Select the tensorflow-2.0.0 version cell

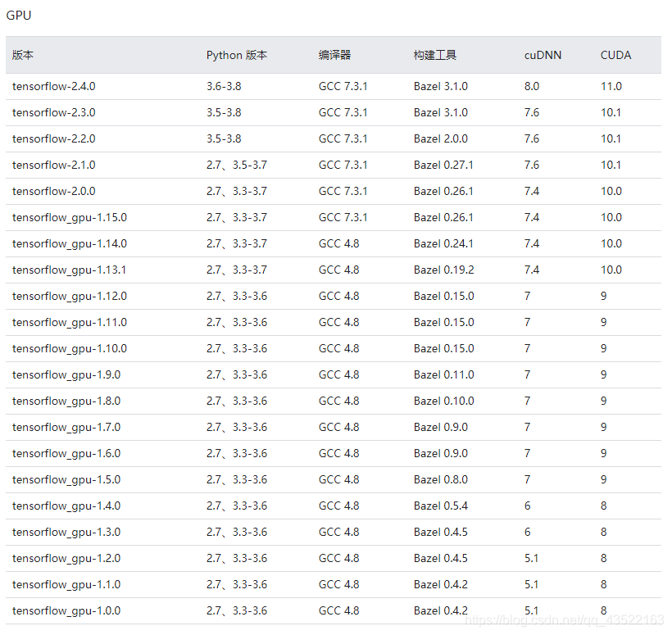(53, 191)
